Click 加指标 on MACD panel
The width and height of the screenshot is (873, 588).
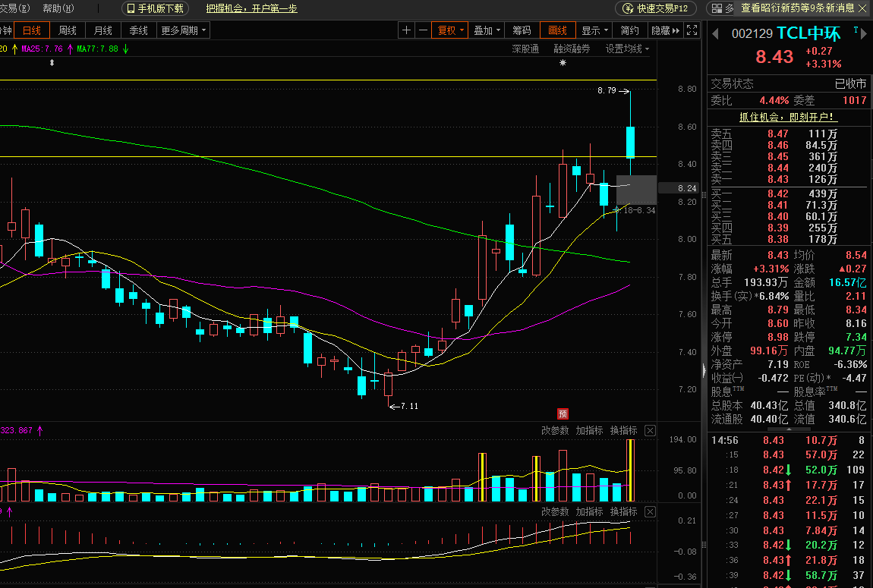click(x=589, y=512)
